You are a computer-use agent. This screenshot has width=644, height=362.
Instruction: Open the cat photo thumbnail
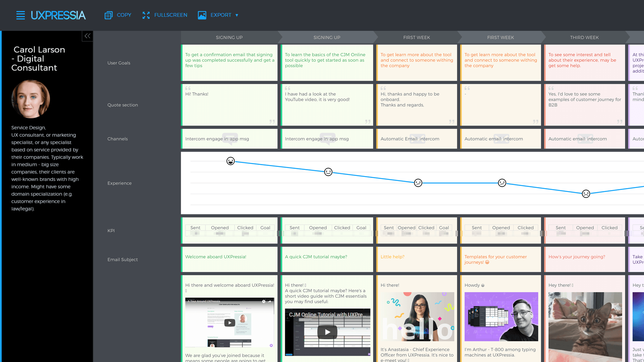click(585, 327)
